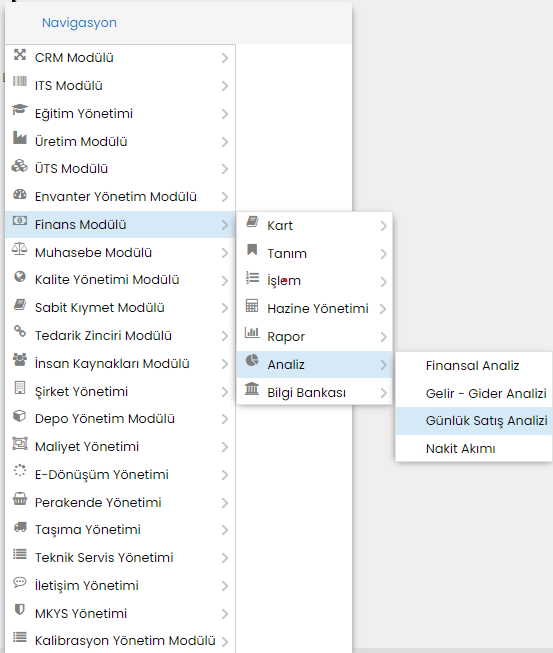Click the pie chart icon beside Analiz

point(252,360)
